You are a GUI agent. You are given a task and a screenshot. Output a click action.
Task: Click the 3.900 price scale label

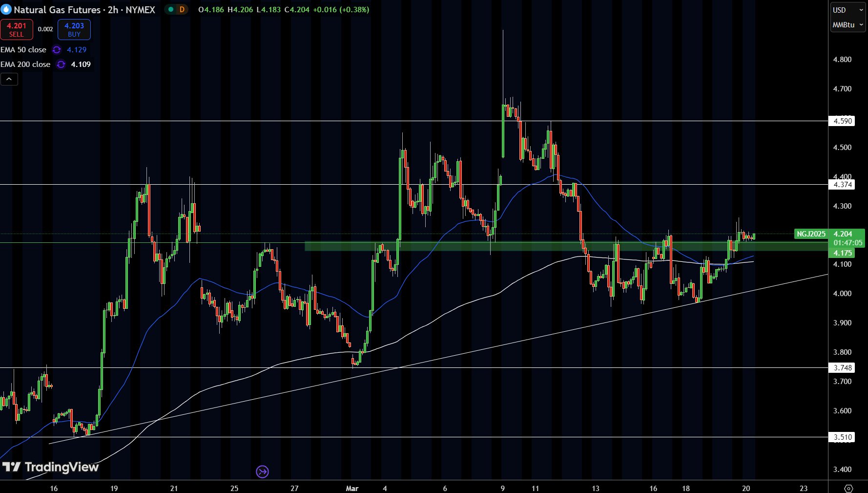click(842, 323)
